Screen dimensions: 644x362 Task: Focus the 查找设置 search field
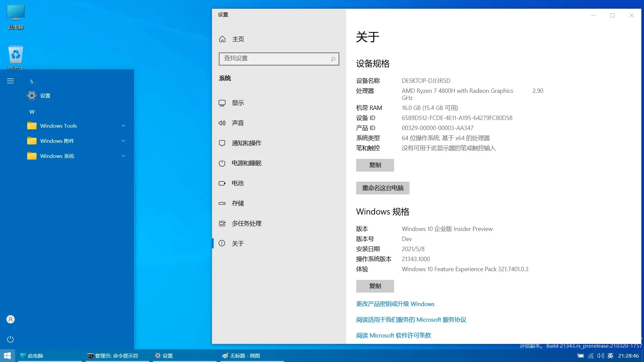(x=279, y=59)
